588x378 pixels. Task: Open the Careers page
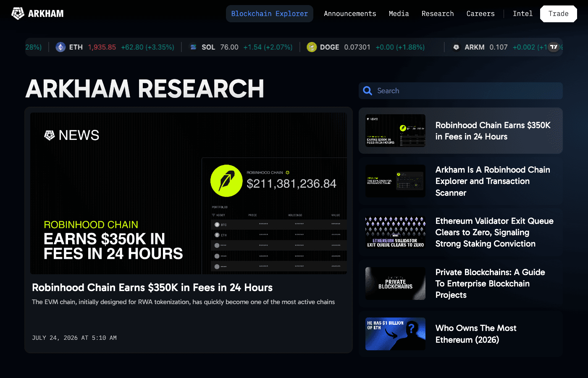[480, 13]
